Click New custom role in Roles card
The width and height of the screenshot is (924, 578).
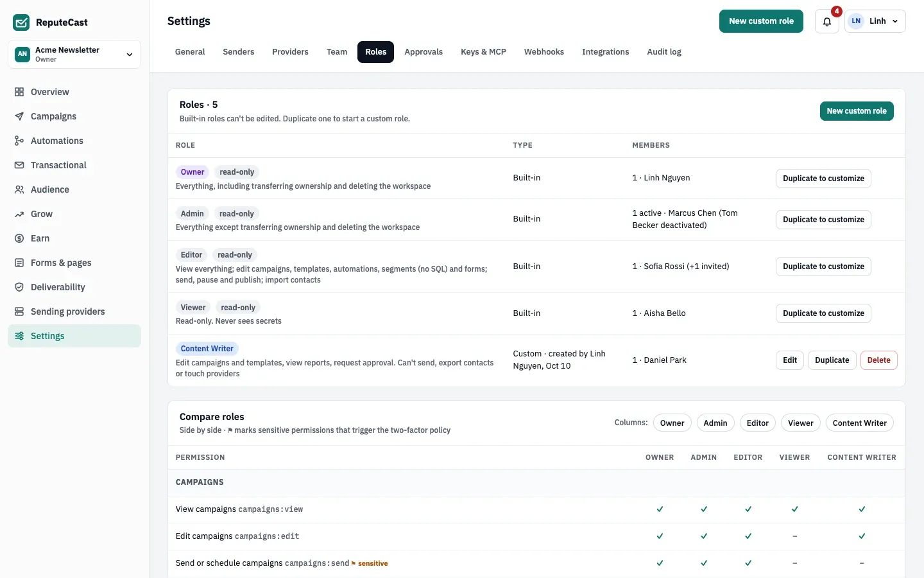tap(857, 111)
